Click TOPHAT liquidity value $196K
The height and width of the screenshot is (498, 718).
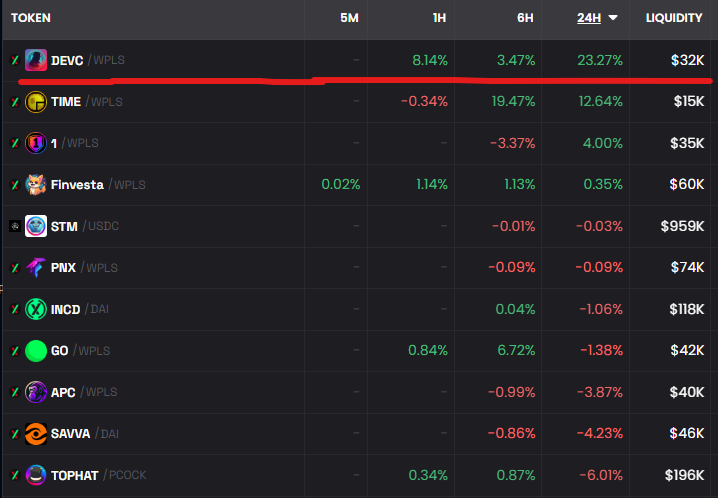(685, 475)
